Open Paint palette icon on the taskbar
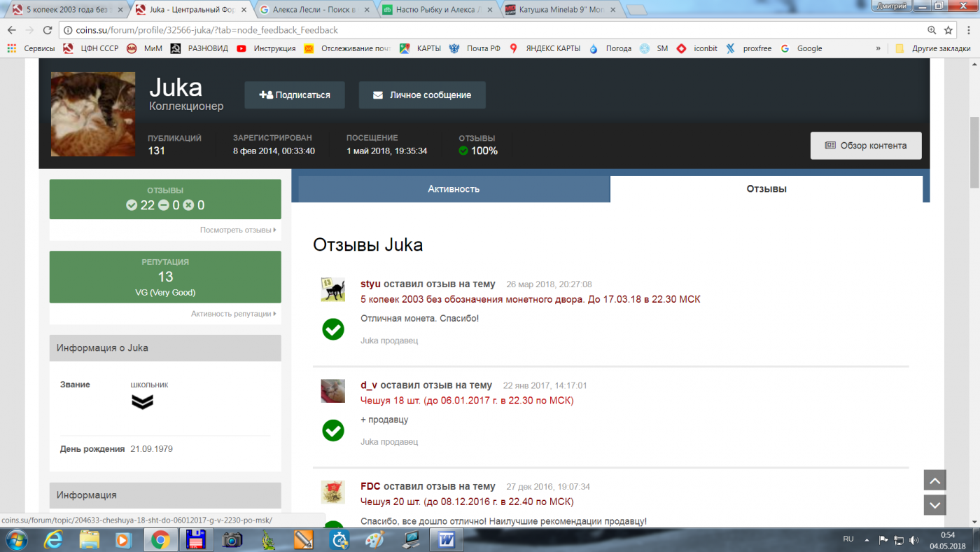980x552 pixels. (x=374, y=539)
